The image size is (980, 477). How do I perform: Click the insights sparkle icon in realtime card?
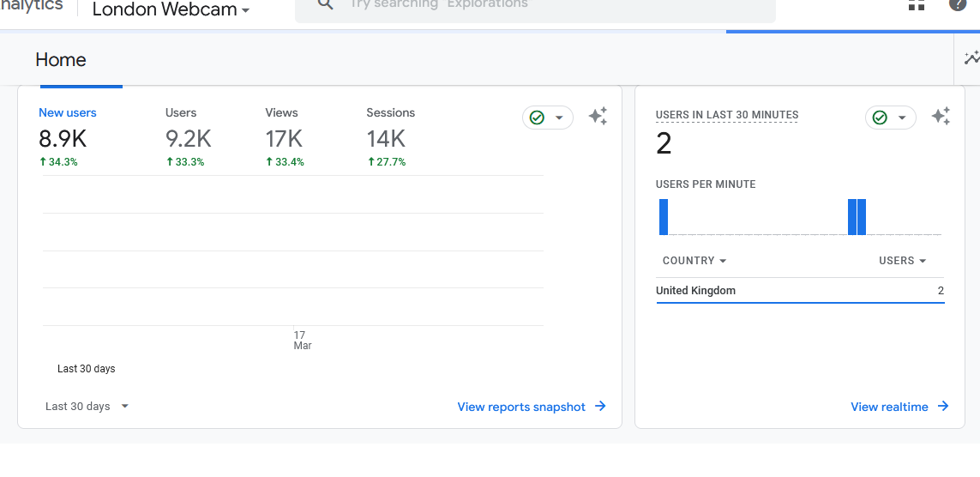941,117
